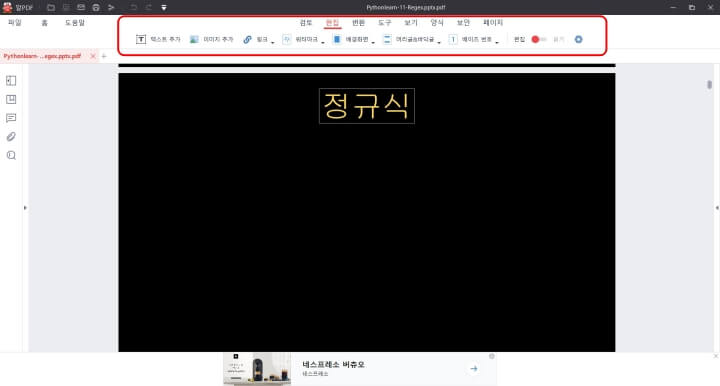Expand the header and footer dropdown arrow

439,42
